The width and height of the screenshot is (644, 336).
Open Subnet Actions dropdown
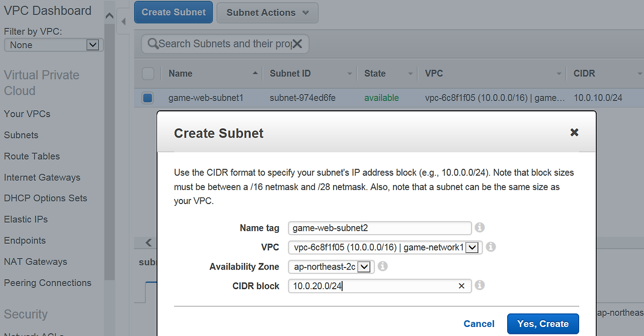tap(267, 13)
